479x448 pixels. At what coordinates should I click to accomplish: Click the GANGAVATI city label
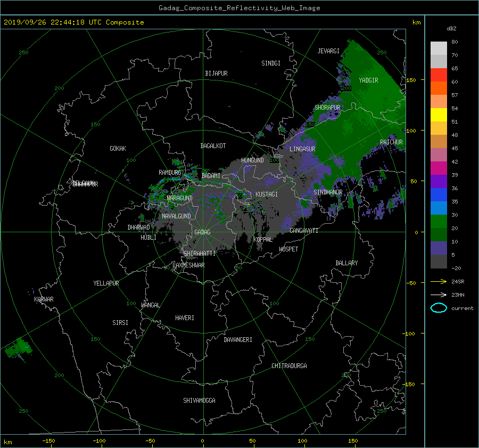pyautogui.click(x=304, y=231)
